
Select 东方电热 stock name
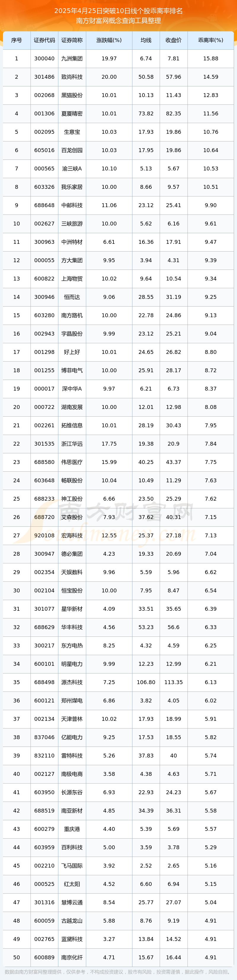click(72, 646)
